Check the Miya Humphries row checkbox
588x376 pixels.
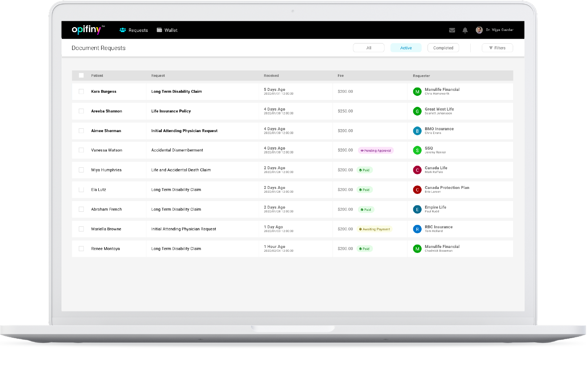81,170
